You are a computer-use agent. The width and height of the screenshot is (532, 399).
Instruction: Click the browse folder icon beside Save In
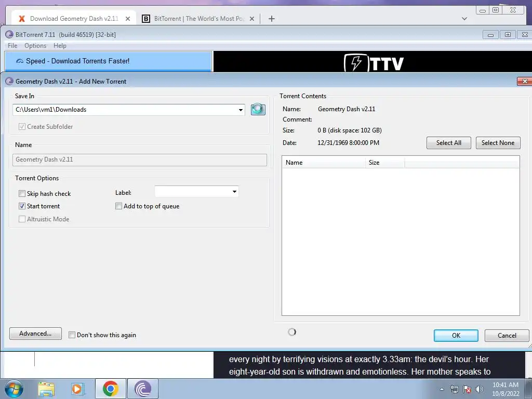click(258, 109)
